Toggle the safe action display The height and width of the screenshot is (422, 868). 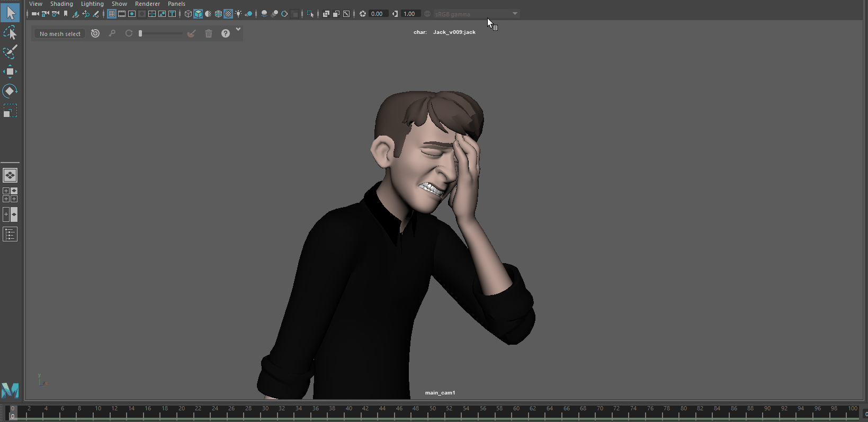click(162, 14)
